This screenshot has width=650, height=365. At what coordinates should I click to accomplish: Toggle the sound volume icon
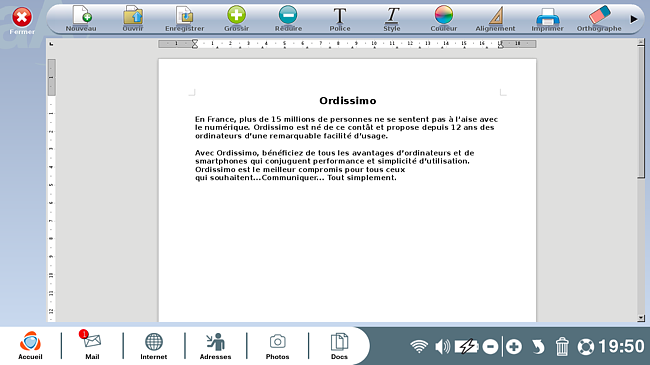pyautogui.click(x=442, y=346)
